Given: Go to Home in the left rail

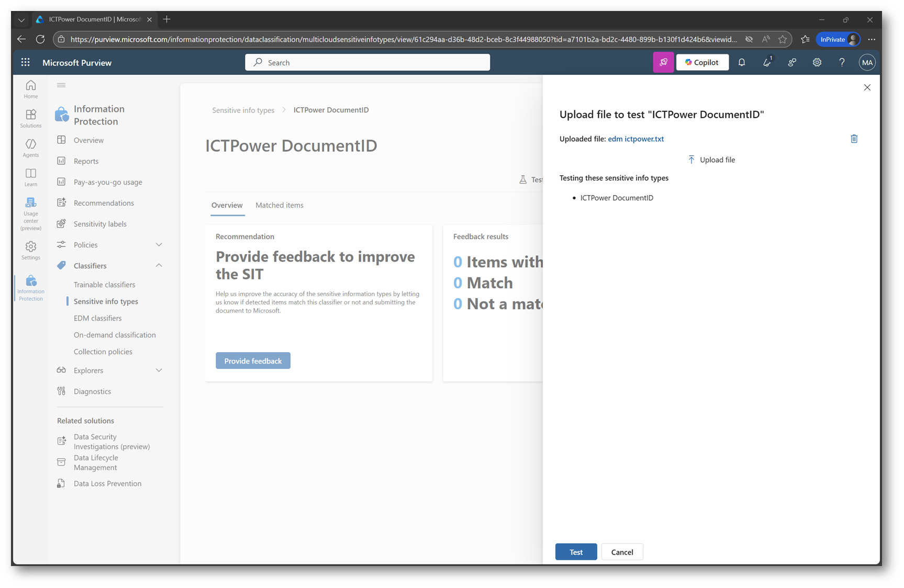Looking at the screenshot, I should (31, 89).
